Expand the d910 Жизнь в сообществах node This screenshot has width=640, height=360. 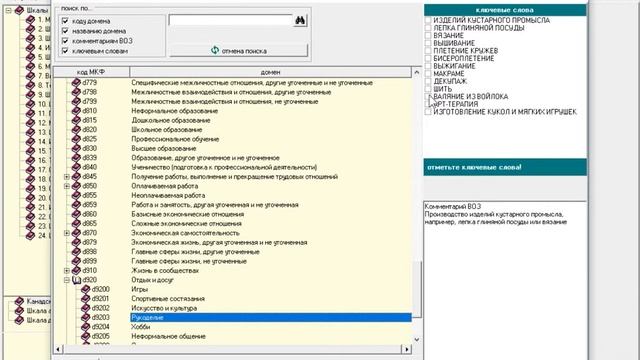[67, 271]
